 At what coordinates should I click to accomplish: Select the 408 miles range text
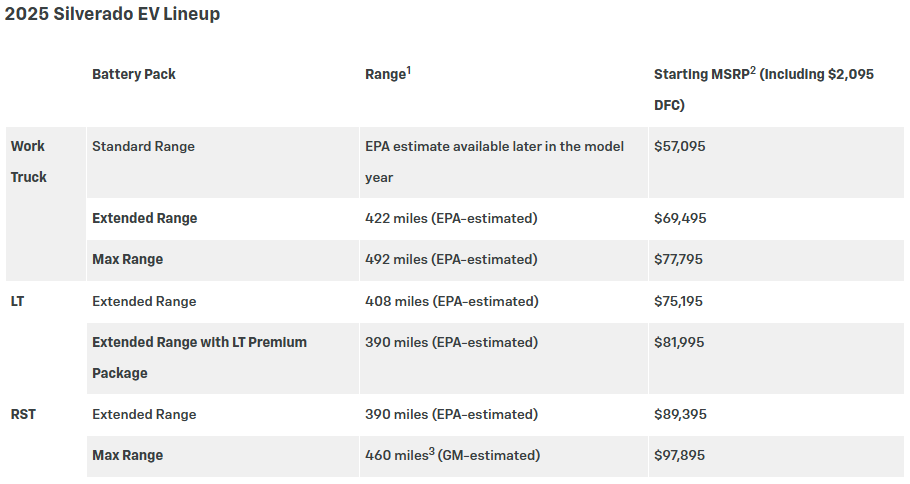[451, 301]
